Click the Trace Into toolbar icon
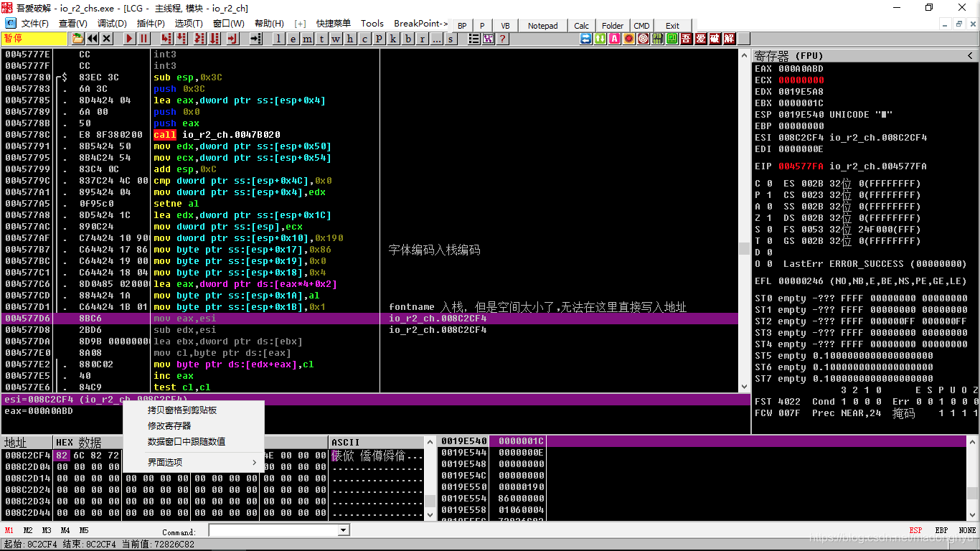The height and width of the screenshot is (551, 980). [x=199, y=39]
